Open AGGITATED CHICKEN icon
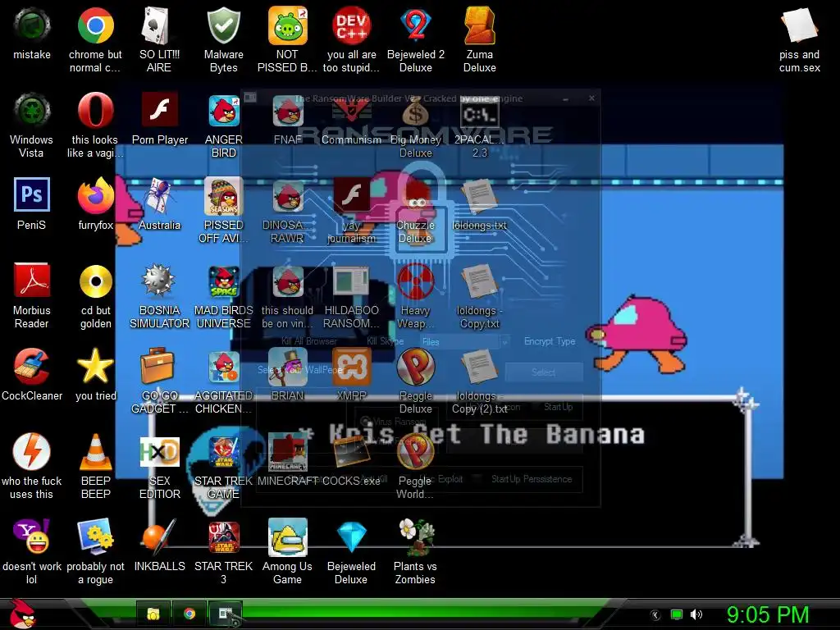The width and height of the screenshot is (840, 630). tap(223, 367)
